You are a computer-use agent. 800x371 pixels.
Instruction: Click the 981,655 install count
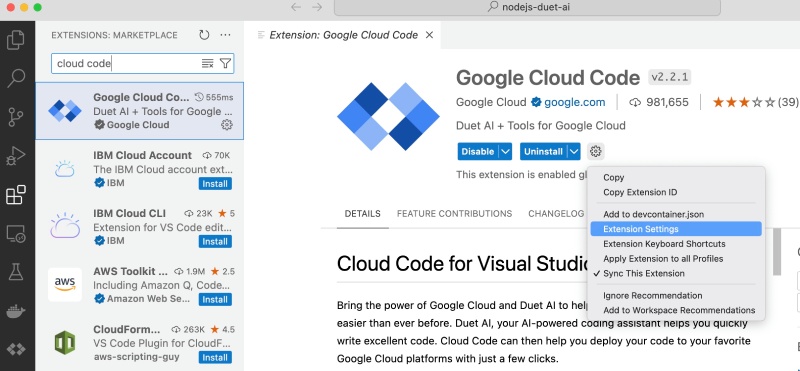[659, 102]
